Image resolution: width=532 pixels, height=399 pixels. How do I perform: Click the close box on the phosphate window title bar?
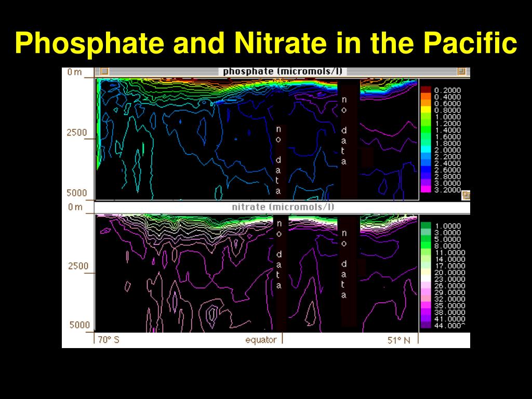click(104, 72)
